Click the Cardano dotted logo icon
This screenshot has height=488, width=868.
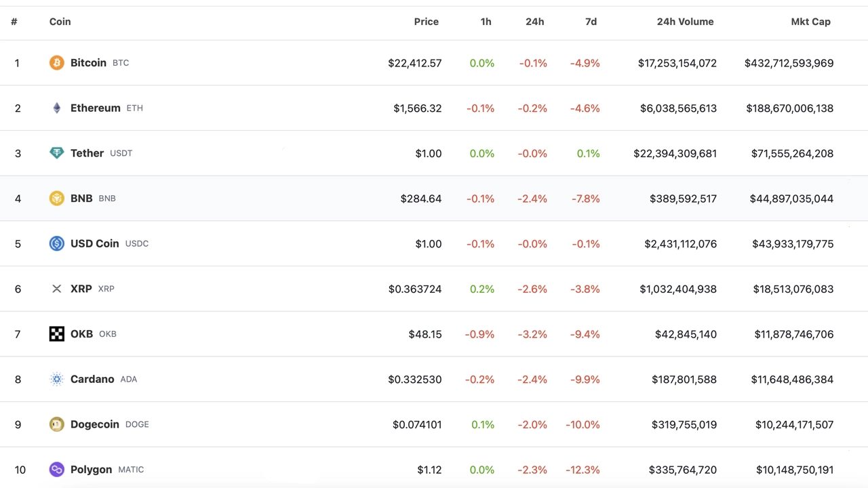(x=57, y=379)
